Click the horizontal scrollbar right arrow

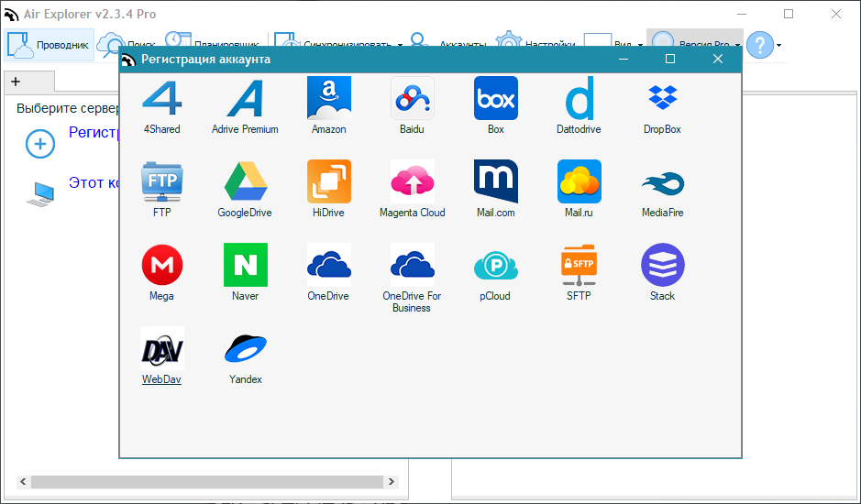391,481
